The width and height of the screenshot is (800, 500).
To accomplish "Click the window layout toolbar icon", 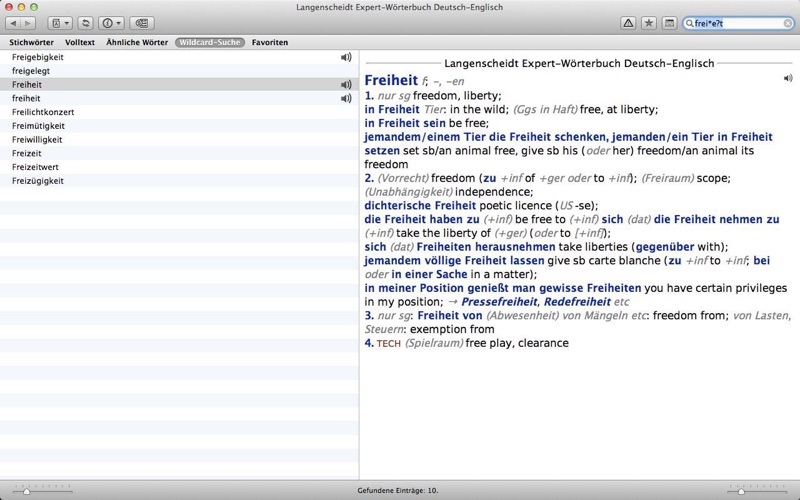I will 669,23.
